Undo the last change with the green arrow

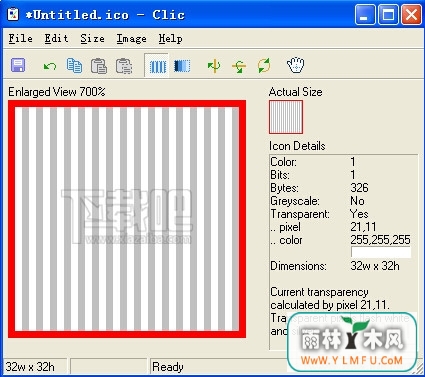[x=50, y=66]
